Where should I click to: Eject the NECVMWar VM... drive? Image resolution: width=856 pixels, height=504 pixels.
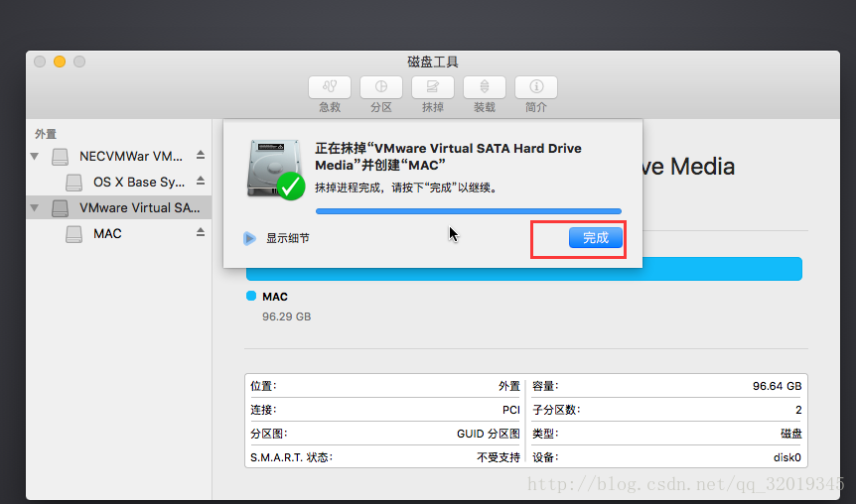click(x=201, y=155)
